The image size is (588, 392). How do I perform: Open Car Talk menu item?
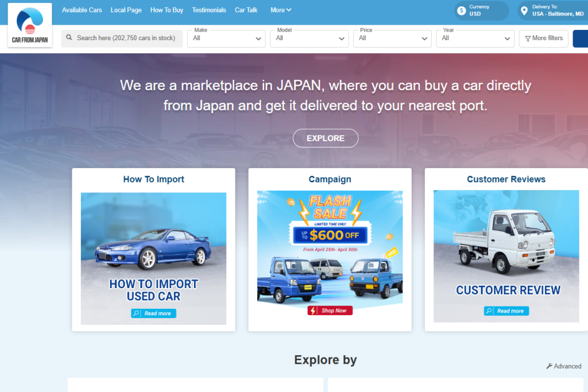point(246,10)
